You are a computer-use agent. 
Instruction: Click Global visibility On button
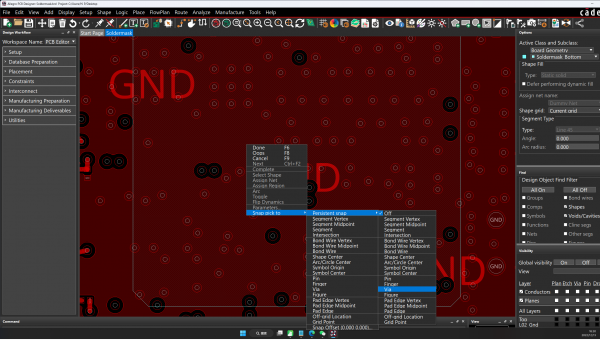(564, 263)
